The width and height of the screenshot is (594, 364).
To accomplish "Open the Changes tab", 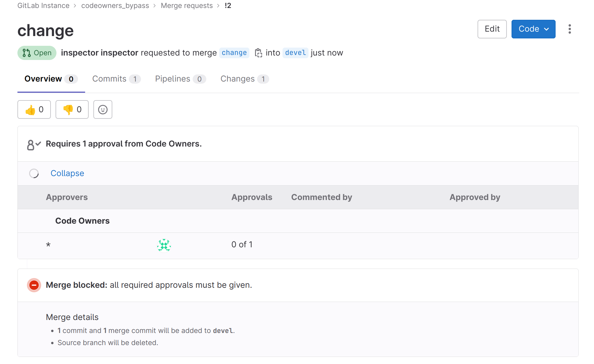I will 244,79.
